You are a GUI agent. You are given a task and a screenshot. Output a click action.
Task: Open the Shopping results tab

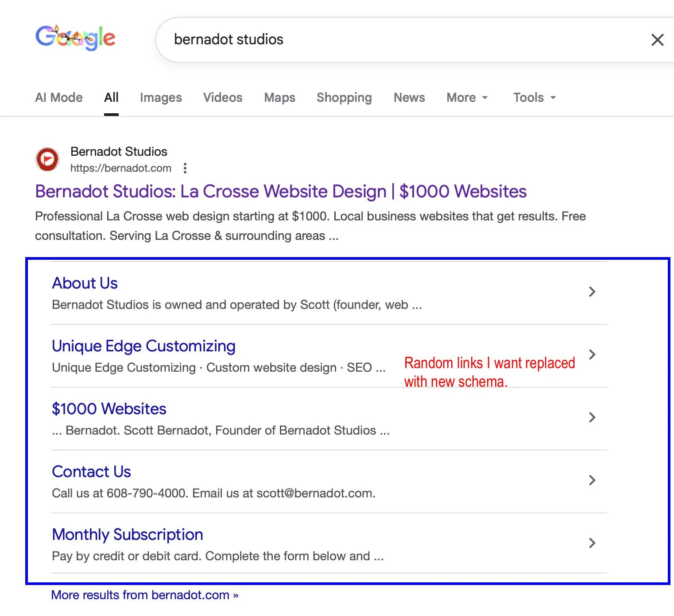344,97
